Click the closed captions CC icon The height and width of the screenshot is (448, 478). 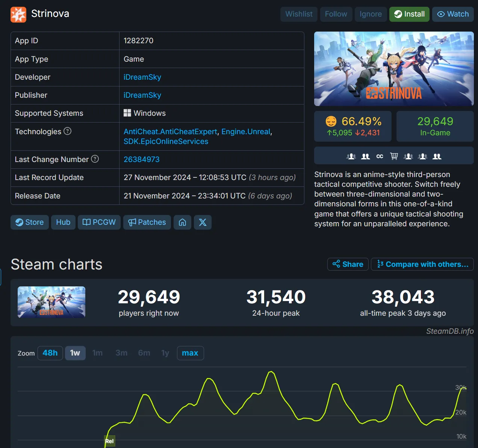(380, 156)
